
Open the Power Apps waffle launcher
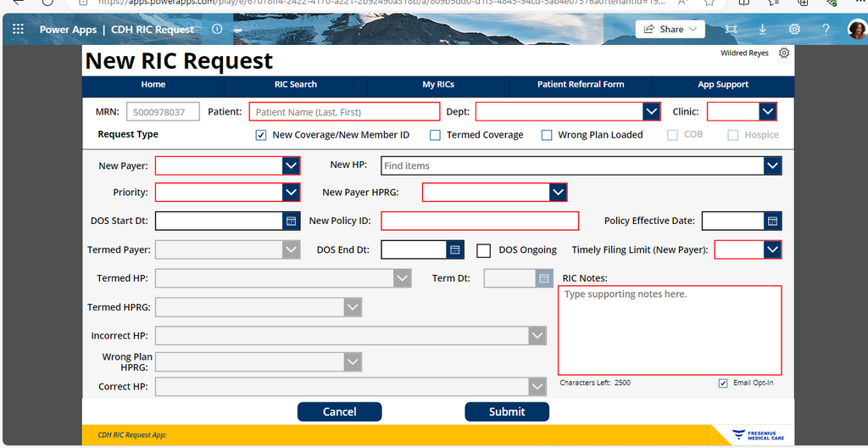[19, 30]
